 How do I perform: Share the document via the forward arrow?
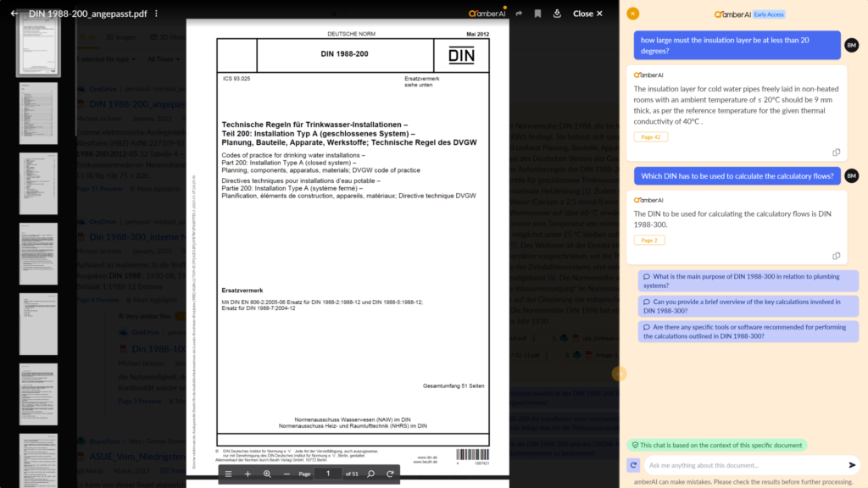click(x=519, y=14)
